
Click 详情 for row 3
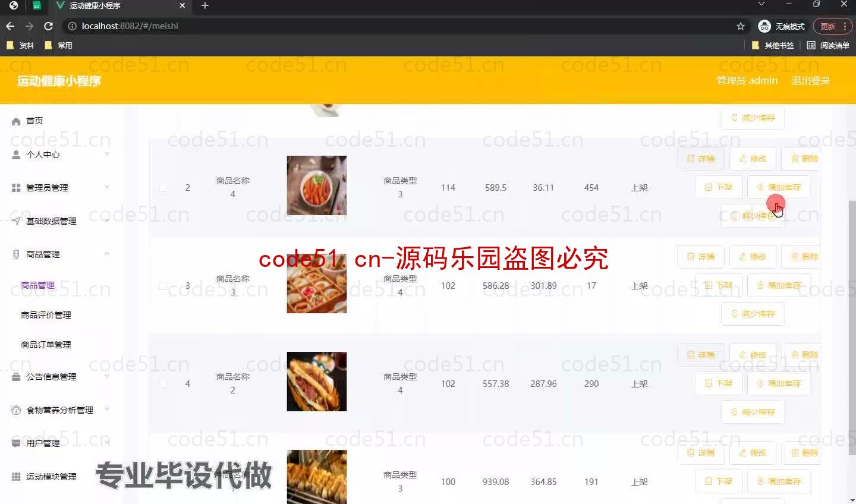(x=701, y=257)
